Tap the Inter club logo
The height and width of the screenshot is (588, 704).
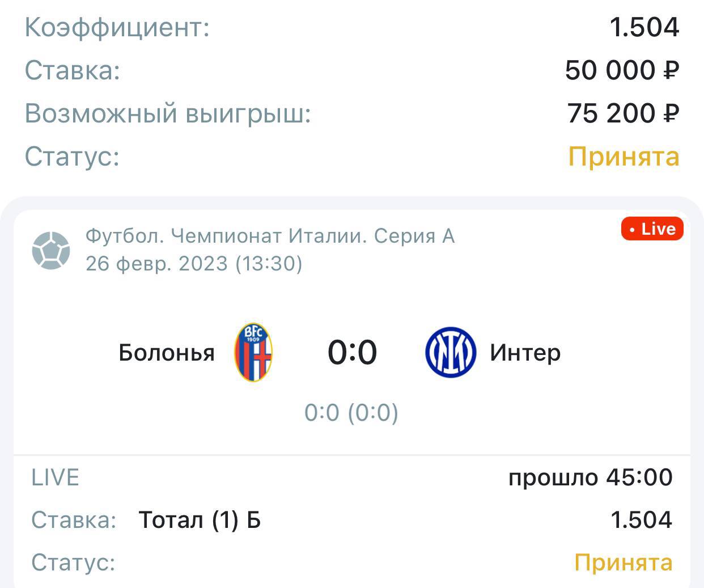click(x=450, y=352)
